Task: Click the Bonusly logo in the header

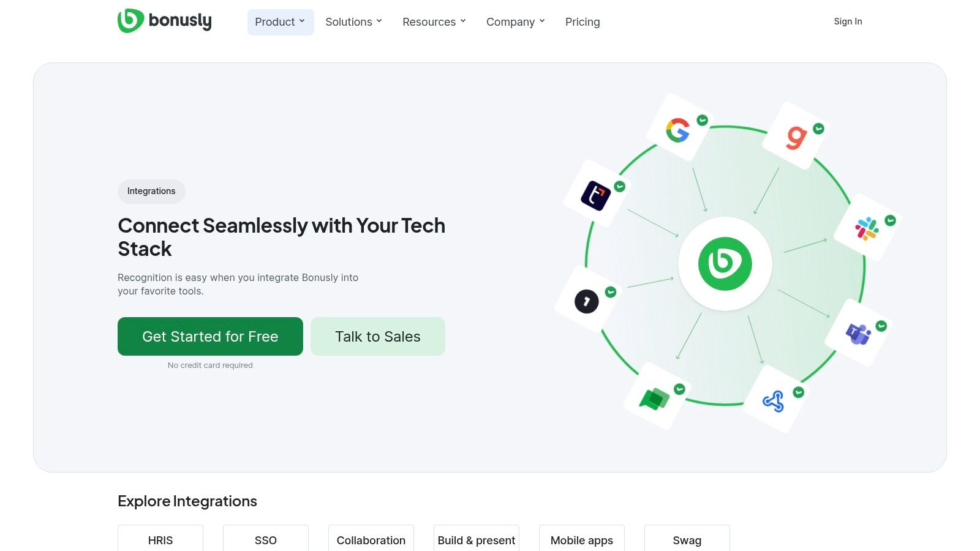Action: tap(164, 21)
